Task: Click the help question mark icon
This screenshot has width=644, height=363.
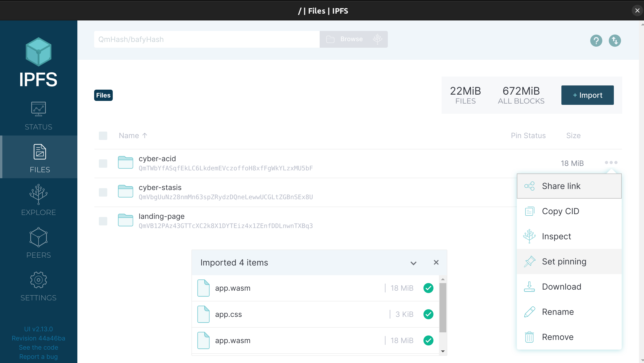Action: (596, 41)
